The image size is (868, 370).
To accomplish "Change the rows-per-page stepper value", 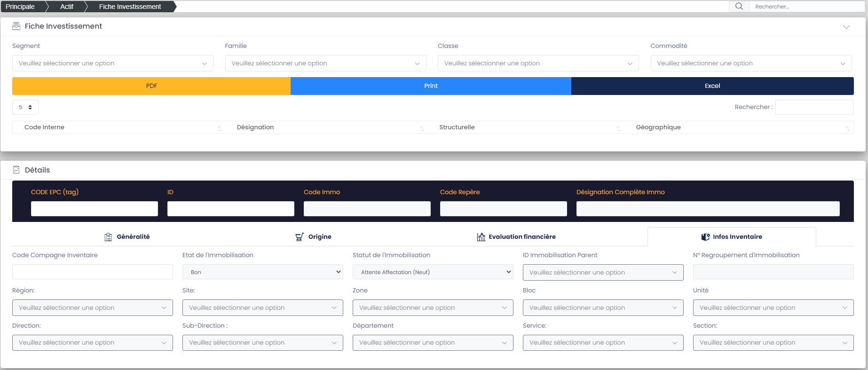I will coord(25,107).
